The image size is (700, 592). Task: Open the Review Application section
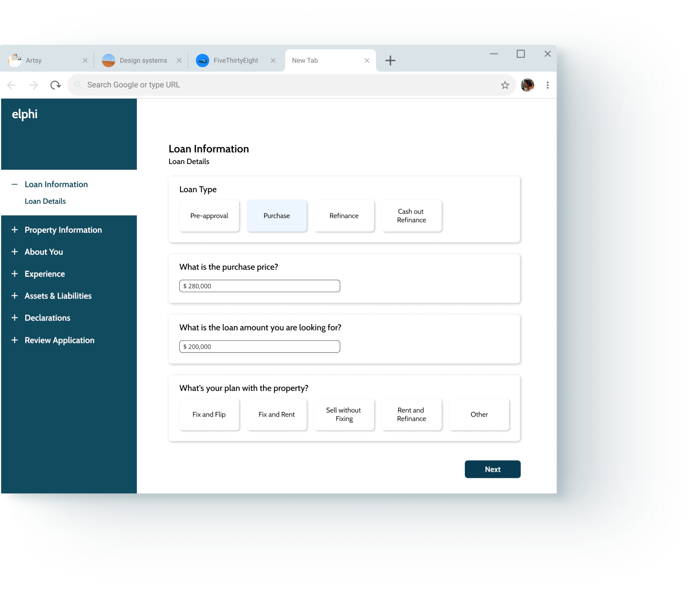(x=59, y=339)
